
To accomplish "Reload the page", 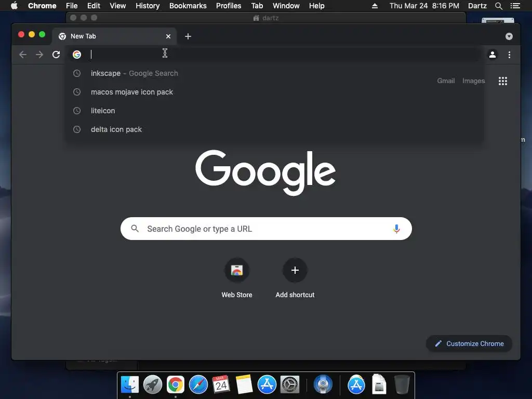I will (x=56, y=55).
